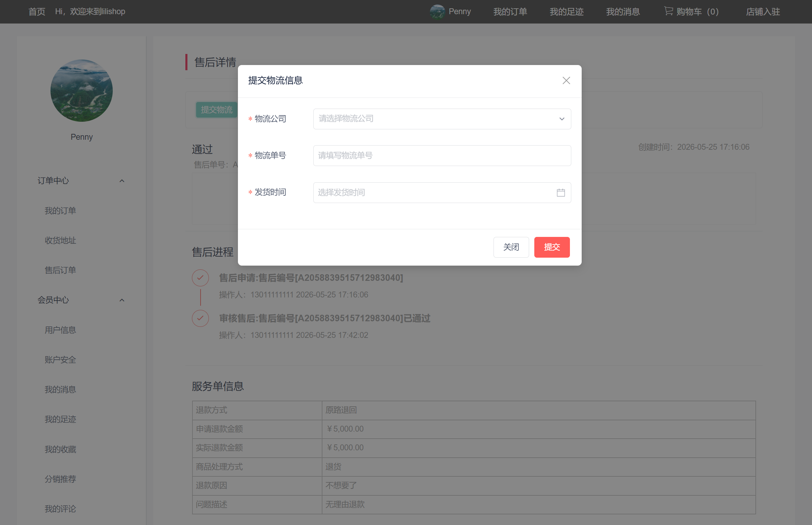Click the 选择发货时间 date field

(x=442, y=193)
